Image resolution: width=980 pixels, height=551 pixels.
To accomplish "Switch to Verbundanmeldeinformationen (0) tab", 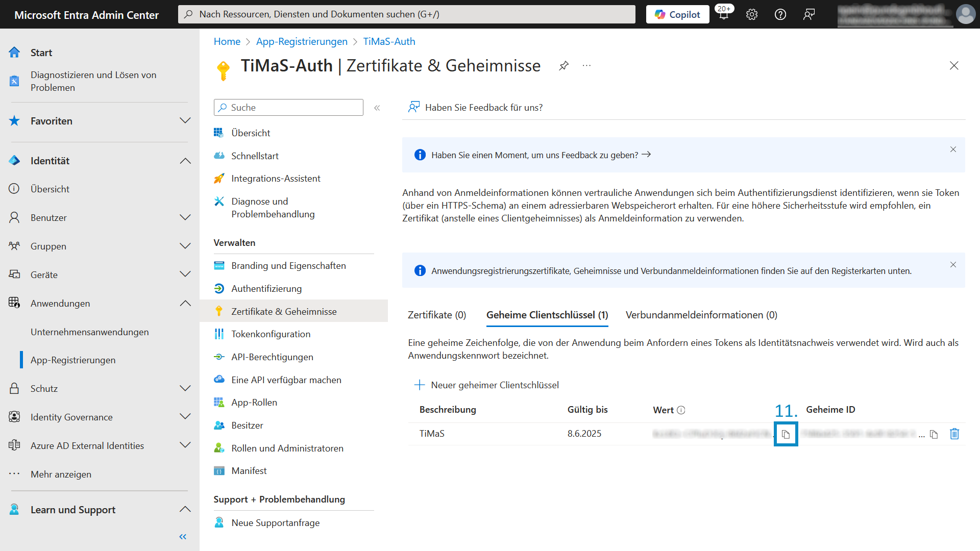I will 701,315.
